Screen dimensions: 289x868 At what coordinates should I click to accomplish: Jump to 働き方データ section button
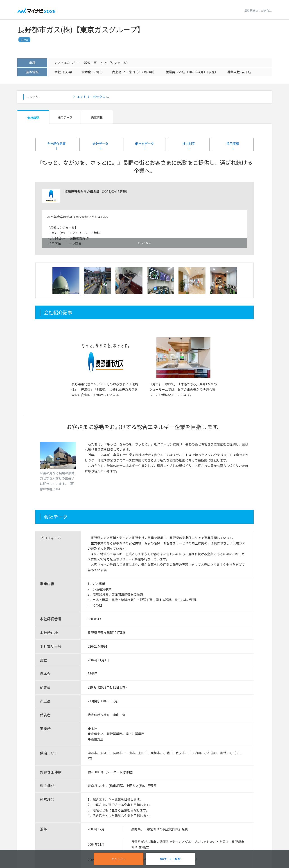pyautogui.click(x=144, y=145)
